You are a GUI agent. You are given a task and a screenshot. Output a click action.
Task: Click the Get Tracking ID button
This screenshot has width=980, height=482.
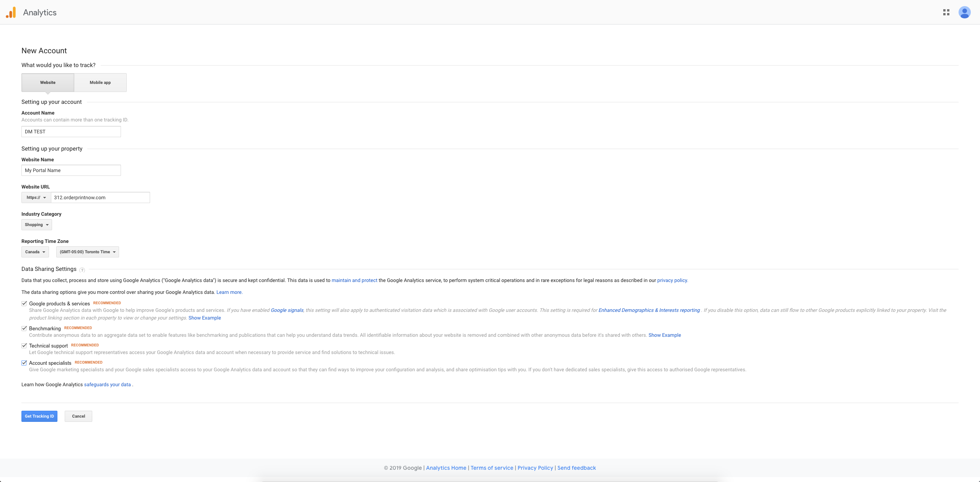pyautogui.click(x=39, y=416)
